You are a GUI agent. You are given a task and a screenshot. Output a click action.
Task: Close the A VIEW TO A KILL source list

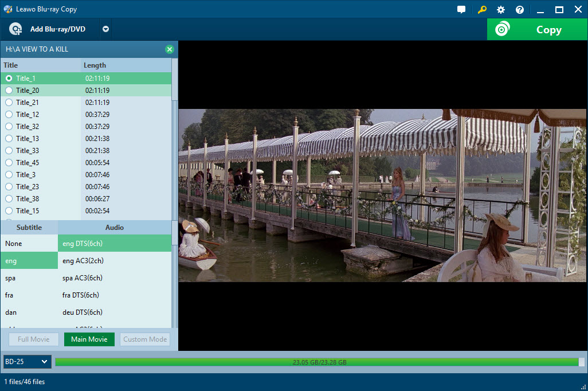coord(170,49)
